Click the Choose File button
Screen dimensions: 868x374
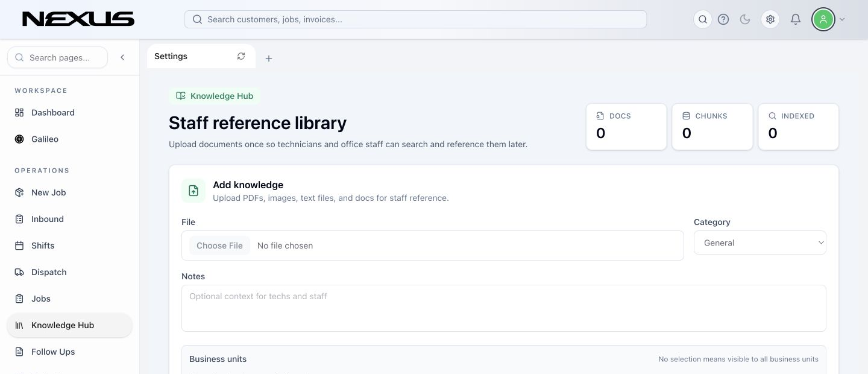pos(219,246)
